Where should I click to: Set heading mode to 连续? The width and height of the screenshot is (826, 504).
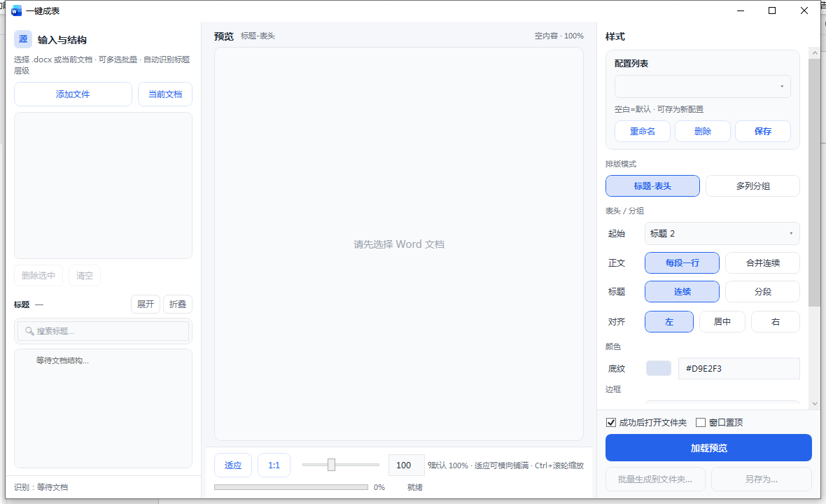click(682, 292)
